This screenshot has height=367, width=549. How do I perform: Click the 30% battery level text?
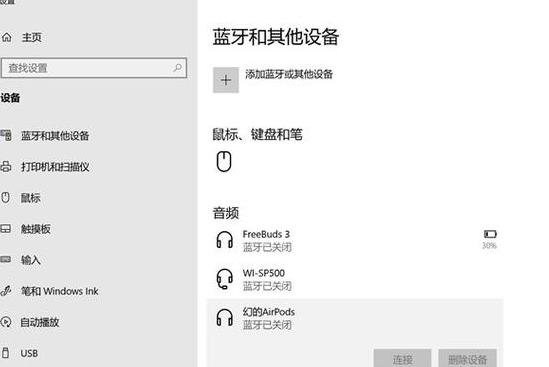coord(489,245)
